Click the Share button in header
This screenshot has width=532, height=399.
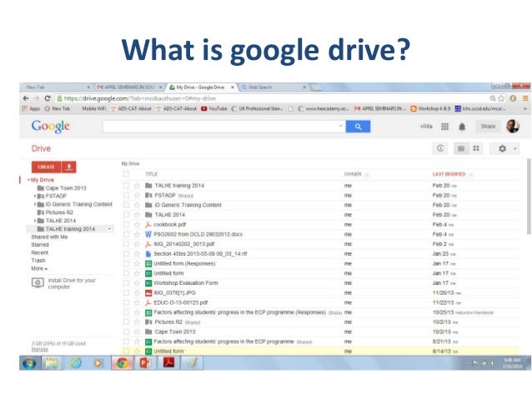click(488, 127)
